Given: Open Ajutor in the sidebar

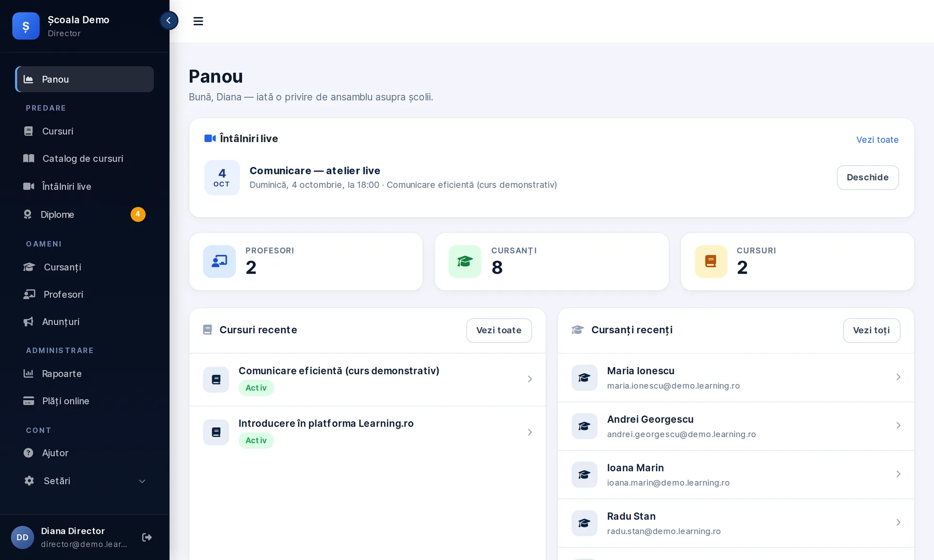Looking at the screenshot, I should point(84,453).
